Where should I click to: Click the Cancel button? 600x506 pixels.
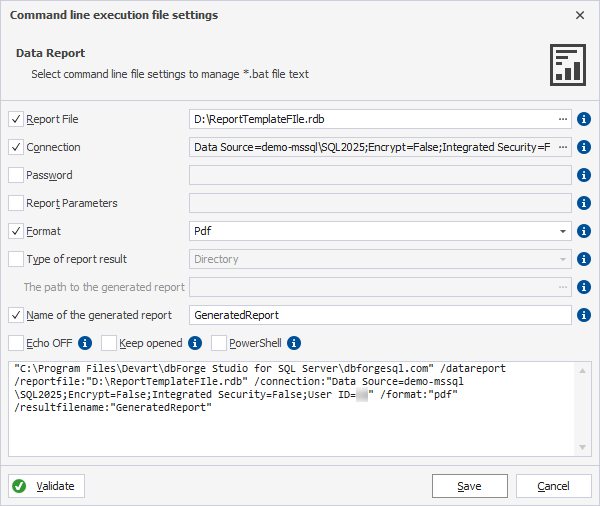point(553,486)
